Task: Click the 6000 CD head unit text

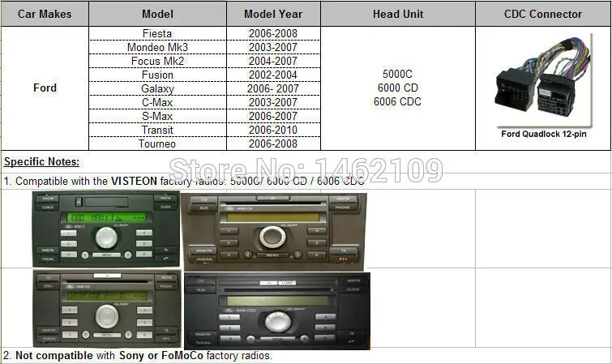Action: pyautogui.click(x=397, y=88)
